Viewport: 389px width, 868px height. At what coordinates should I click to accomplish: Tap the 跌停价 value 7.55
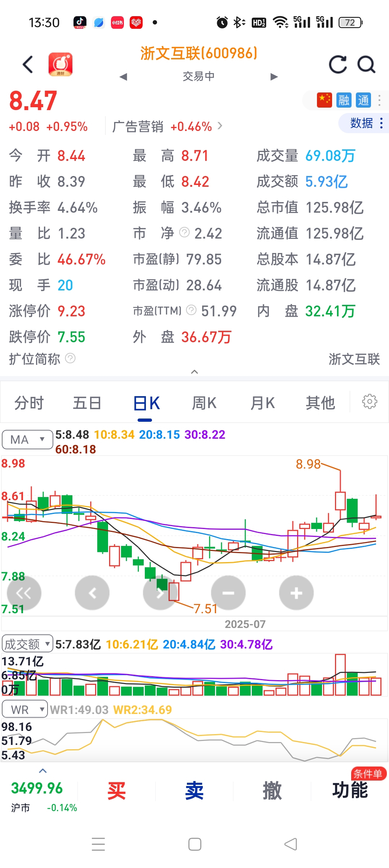click(71, 337)
